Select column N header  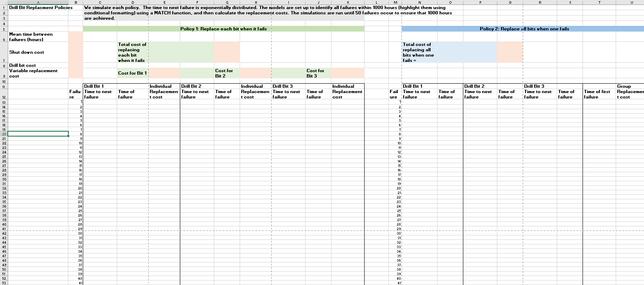point(420,2)
